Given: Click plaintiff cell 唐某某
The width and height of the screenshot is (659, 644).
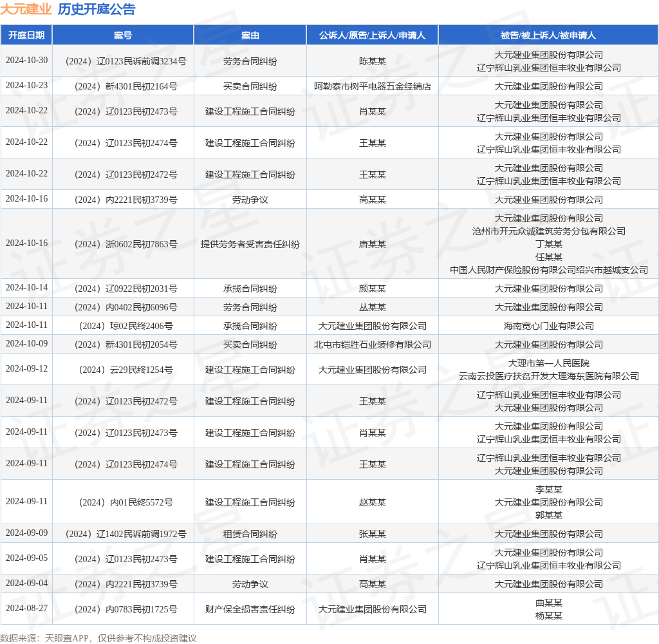Looking at the screenshot, I should coord(373,244).
